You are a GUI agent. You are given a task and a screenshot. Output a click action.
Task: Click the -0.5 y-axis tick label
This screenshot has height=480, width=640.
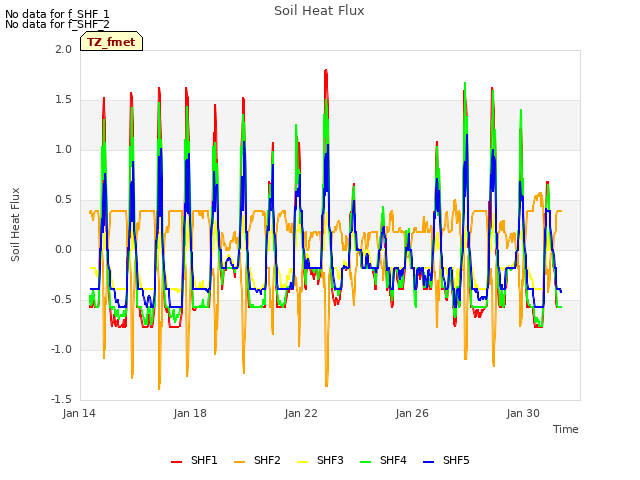(x=61, y=300)
